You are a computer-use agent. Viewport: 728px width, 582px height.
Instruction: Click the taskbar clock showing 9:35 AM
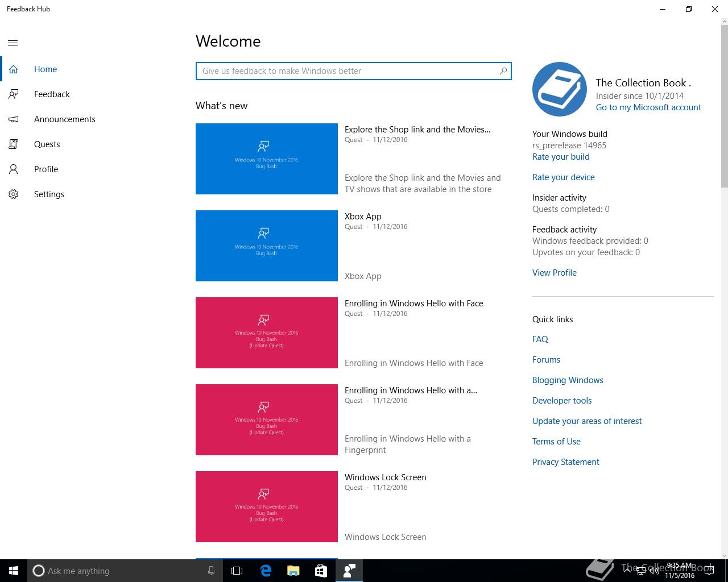click(680, 571)
